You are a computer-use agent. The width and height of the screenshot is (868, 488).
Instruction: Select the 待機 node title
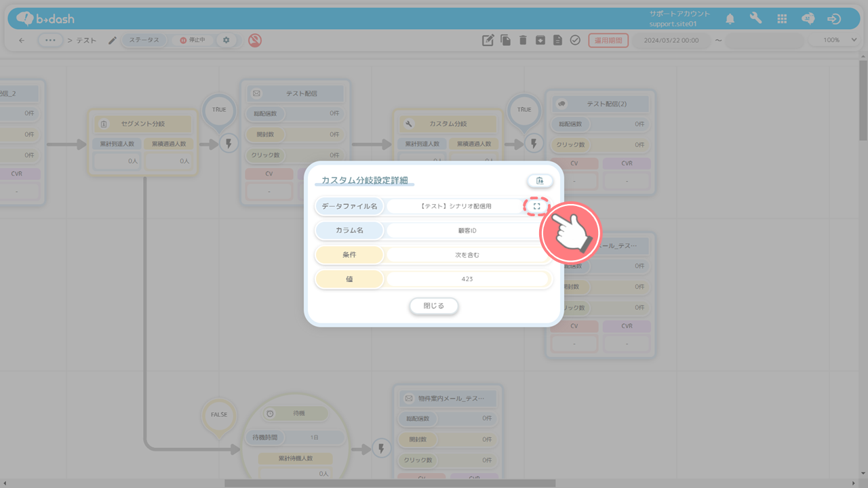point(299,413)
